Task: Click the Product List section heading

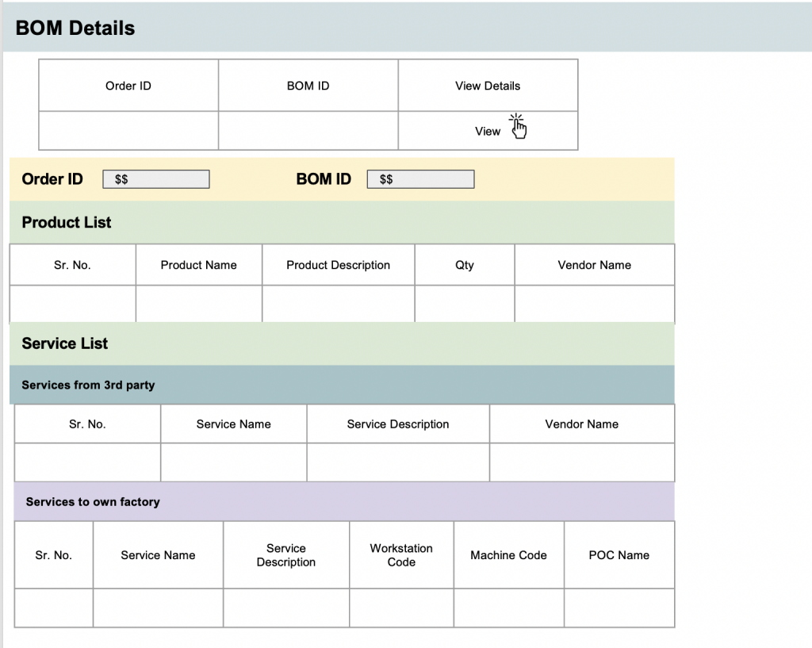Action: pyautogui.click(x=67, y=223)
